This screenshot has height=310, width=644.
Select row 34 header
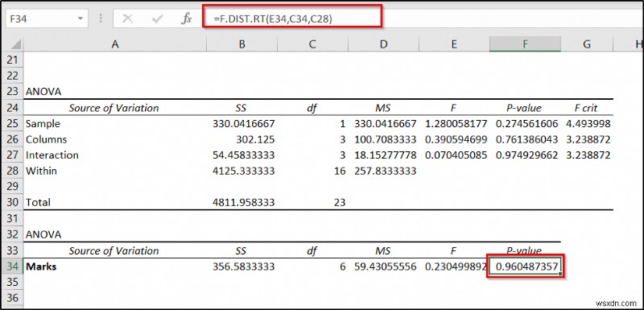click(x=12, y=267)
